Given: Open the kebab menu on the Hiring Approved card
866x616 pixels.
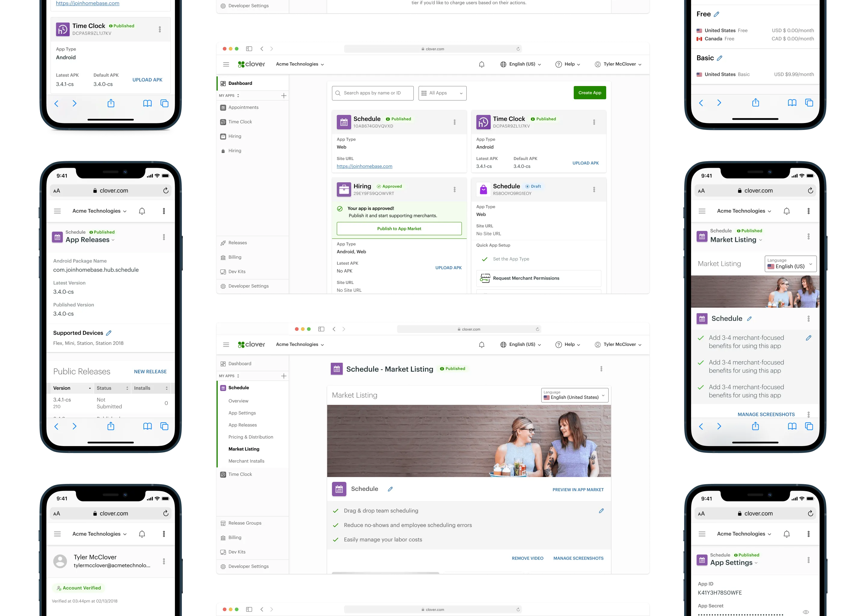Looking at the screenshot, I should point(455,189).
